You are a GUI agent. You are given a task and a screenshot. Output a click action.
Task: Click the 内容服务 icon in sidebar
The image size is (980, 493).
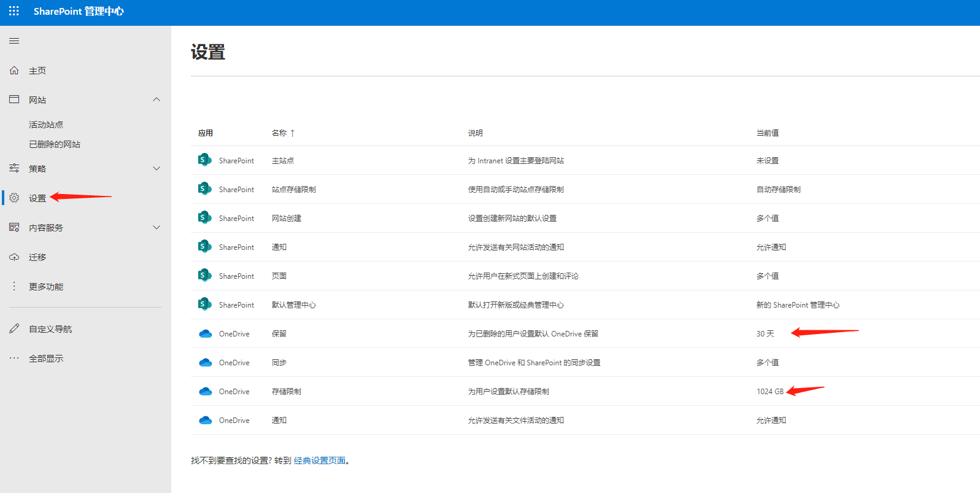point(14,228)
